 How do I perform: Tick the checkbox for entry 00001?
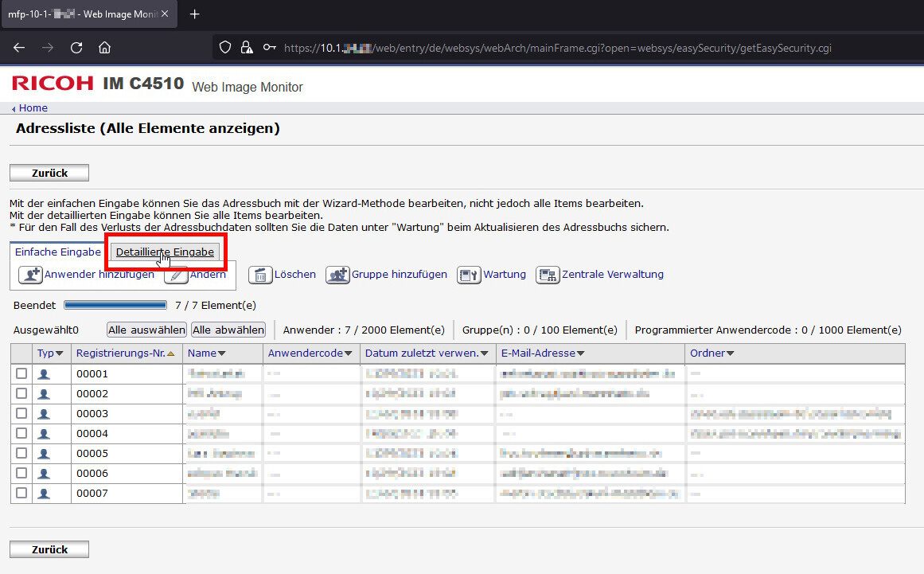[21, 373]
